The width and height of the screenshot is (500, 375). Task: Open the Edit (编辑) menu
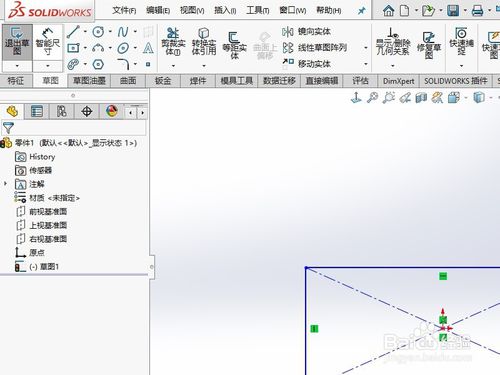click(x=158, y=11)
